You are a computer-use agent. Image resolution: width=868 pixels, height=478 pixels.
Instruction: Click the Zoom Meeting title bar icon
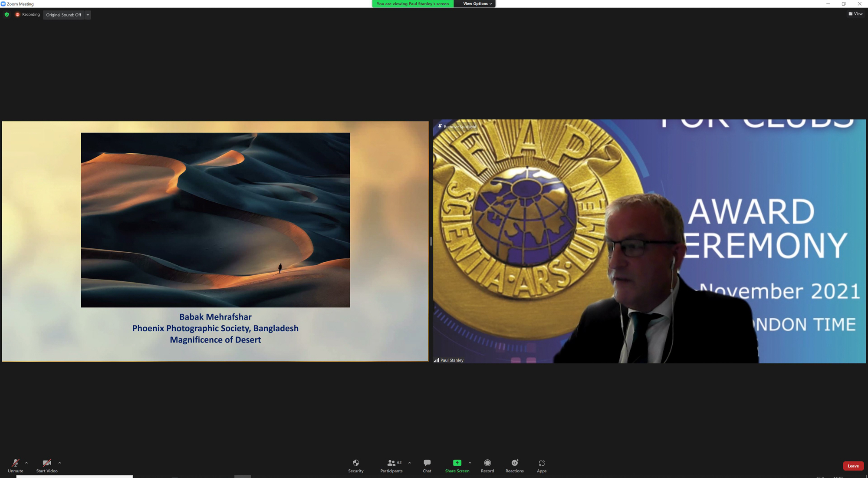click(3, 4)
